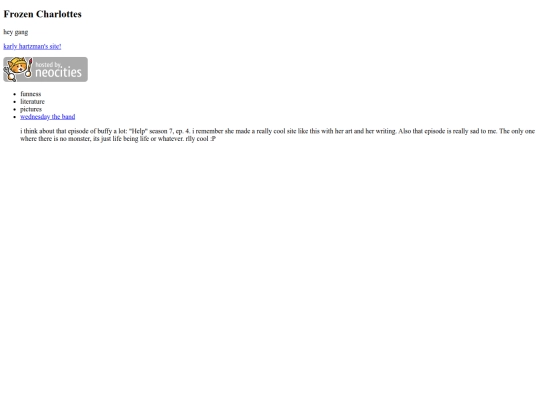The width and height of the screenshot is (540, 405).
Task: Click the bullet next to pictures
Action: [x=14, y=109]
